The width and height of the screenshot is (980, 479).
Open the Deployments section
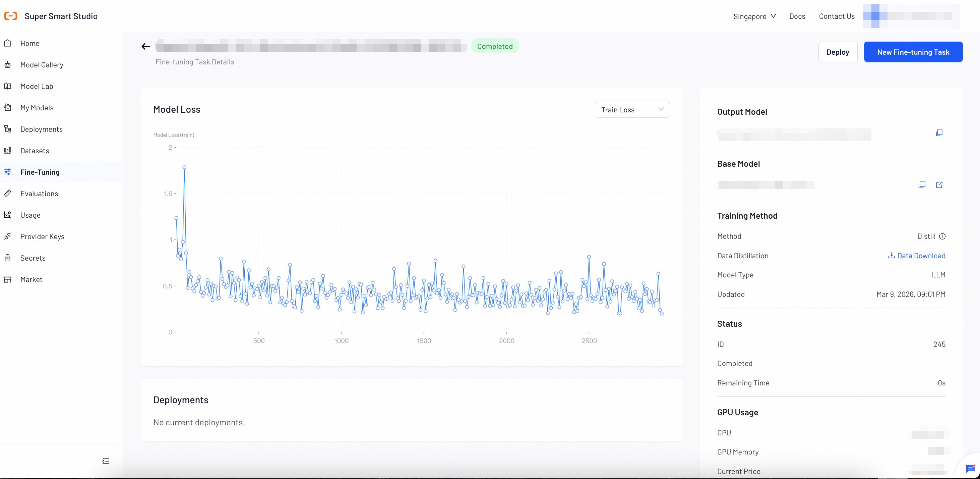pos(42,129)
